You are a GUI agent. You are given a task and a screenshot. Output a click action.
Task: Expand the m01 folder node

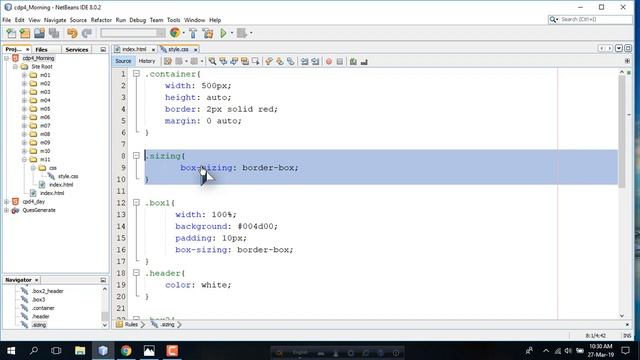(x=24, y=75)
